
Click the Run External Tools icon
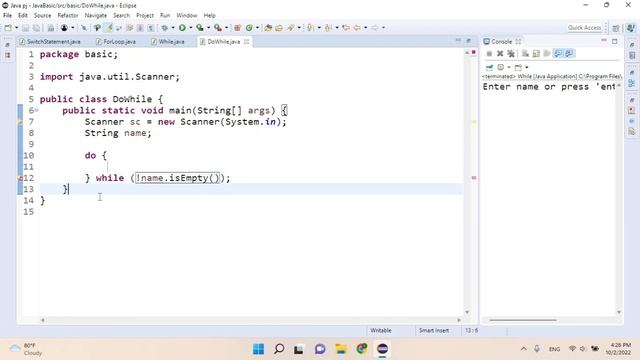(x=218, y=28)
